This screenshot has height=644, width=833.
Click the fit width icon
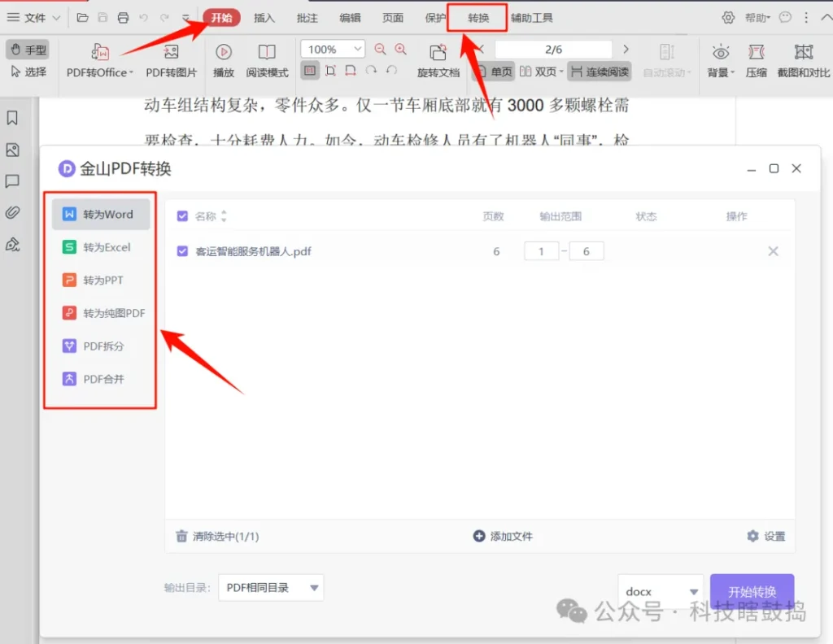(351, 71)
